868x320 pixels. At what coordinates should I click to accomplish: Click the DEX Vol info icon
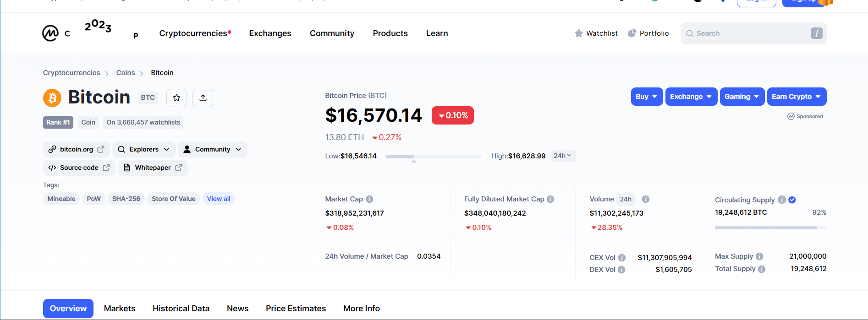621,270
